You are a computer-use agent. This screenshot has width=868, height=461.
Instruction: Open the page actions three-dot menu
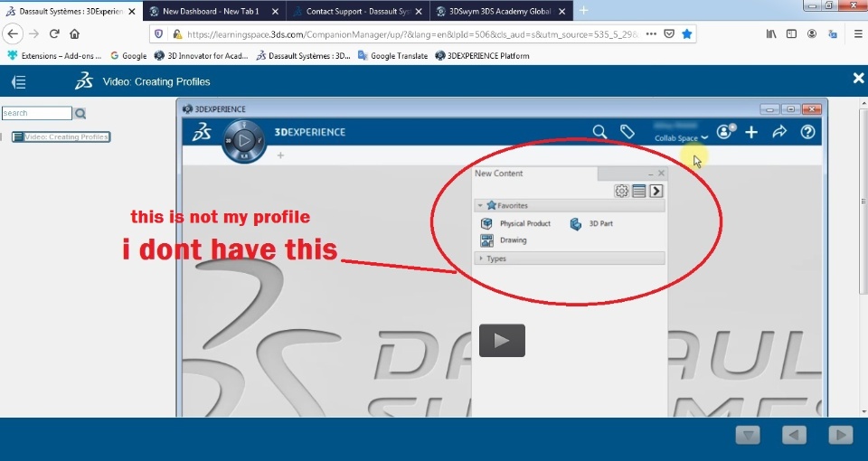click(651, 33)
